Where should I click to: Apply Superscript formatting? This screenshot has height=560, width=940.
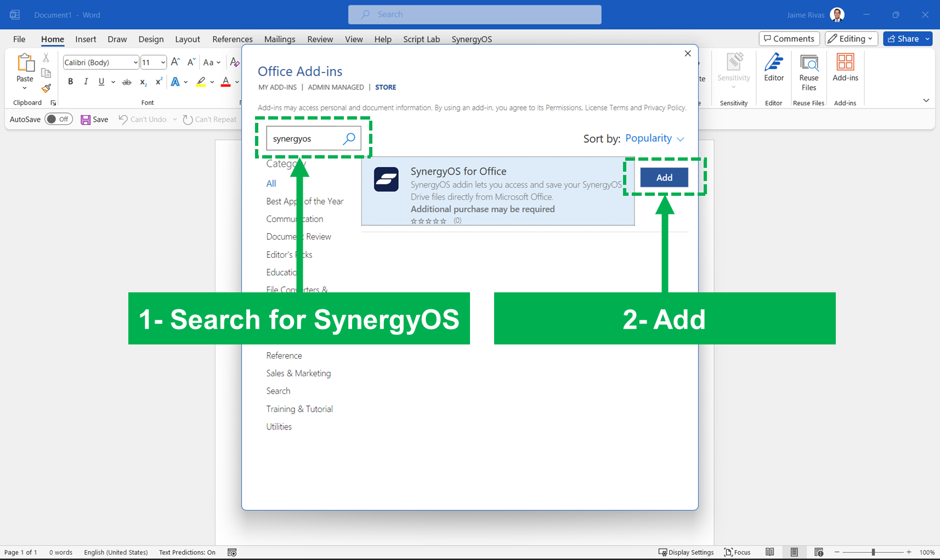158,82
